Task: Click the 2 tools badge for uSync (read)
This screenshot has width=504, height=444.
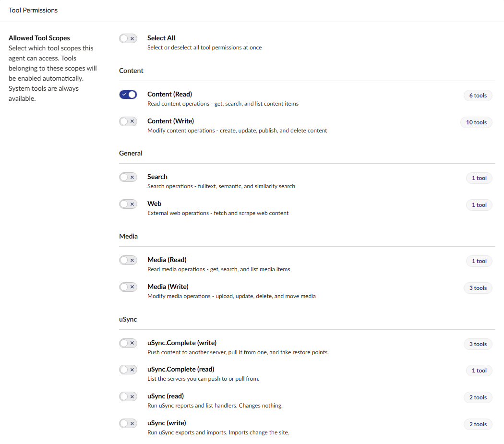Action: tap(478, 398)
